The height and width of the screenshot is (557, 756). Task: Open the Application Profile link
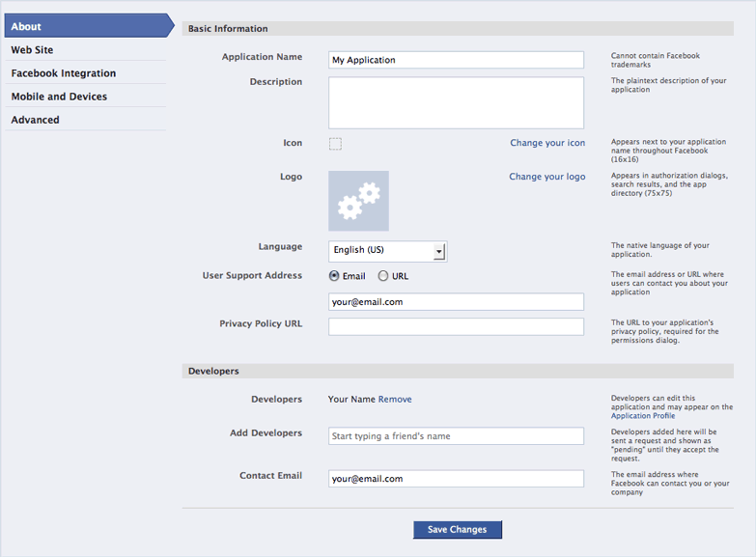[643, 416]
